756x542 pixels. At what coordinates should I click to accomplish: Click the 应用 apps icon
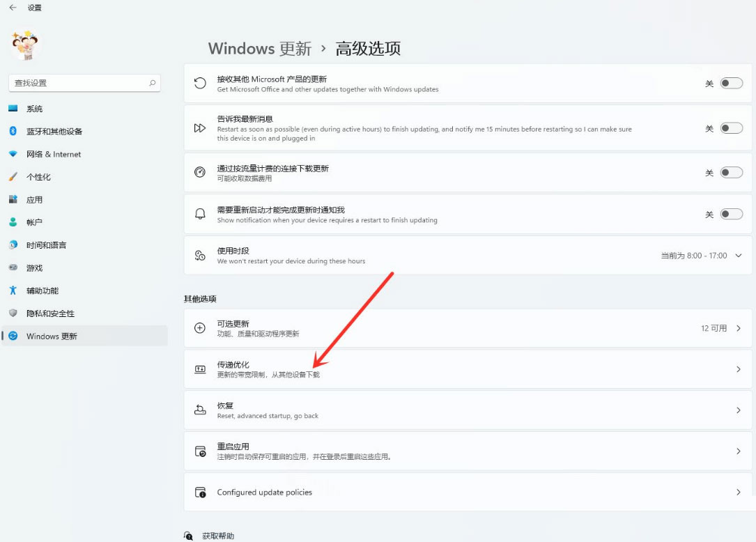pyautogui.click(x=13, y=199)
